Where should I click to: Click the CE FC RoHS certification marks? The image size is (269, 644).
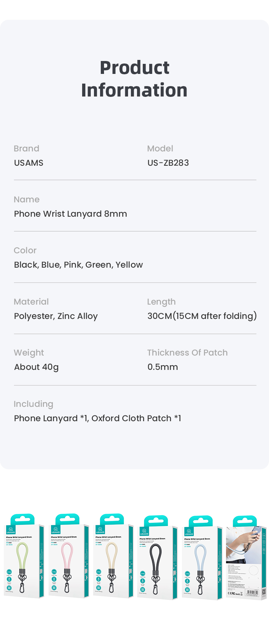tap(235, 593)
